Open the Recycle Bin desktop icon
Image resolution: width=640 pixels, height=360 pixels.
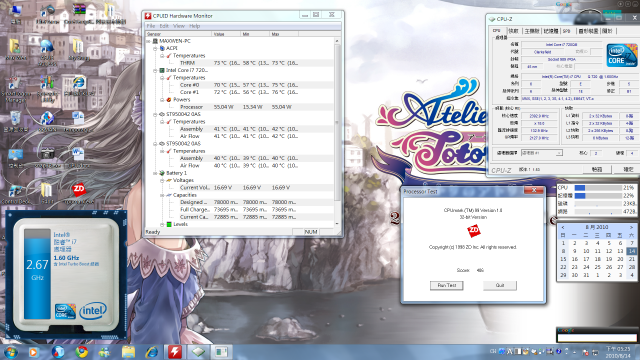16,121
